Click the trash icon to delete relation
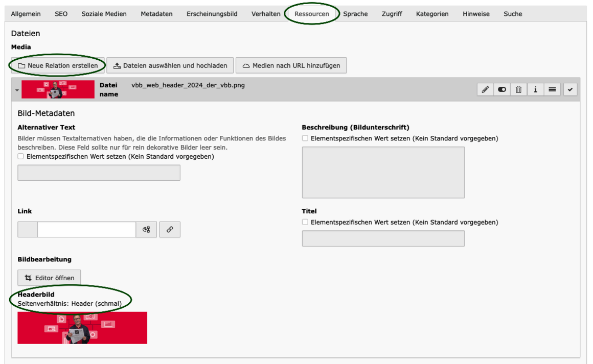The image size is (593, 364). (518, 89)
